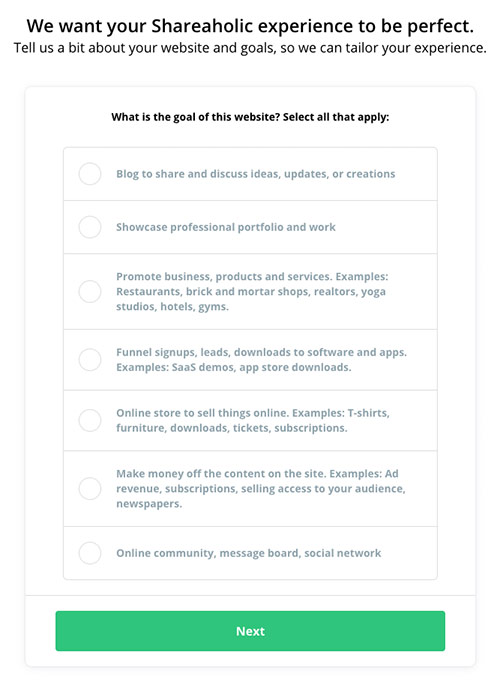
Task: Click the "We want your Shareaholic experience" heading
Action: 250,26
